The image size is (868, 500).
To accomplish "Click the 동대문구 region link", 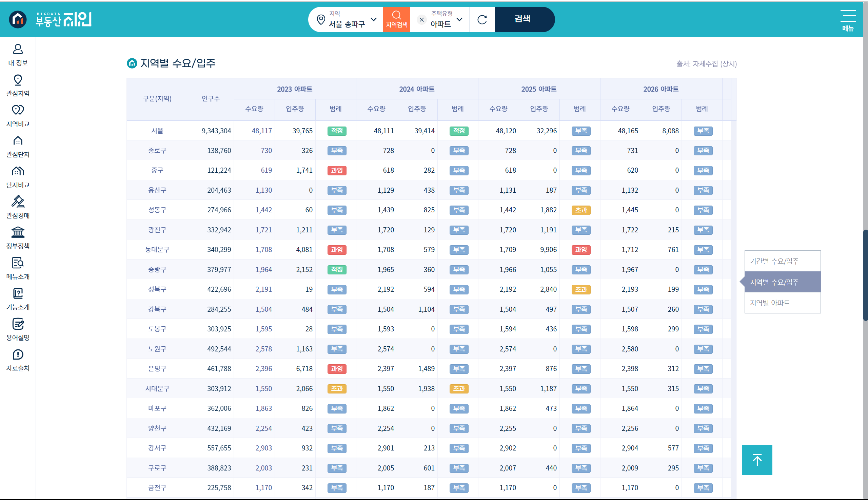I will (157, 250).
